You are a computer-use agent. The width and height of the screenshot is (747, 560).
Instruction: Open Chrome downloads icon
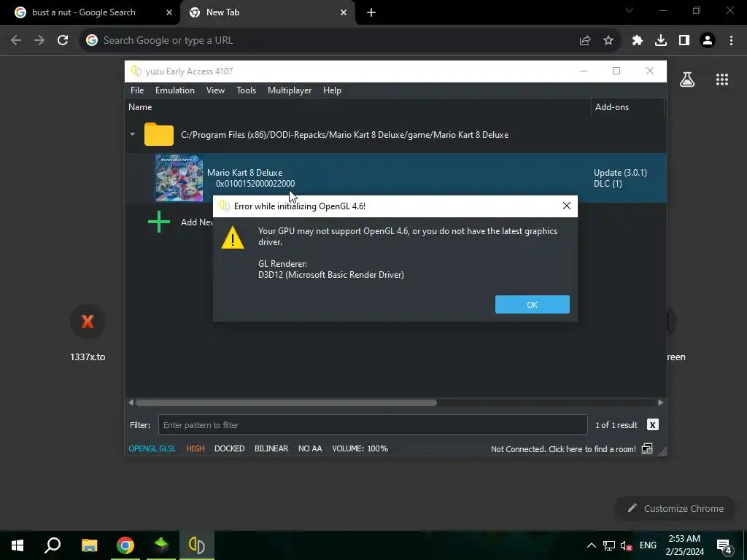[x=661, y=41]
